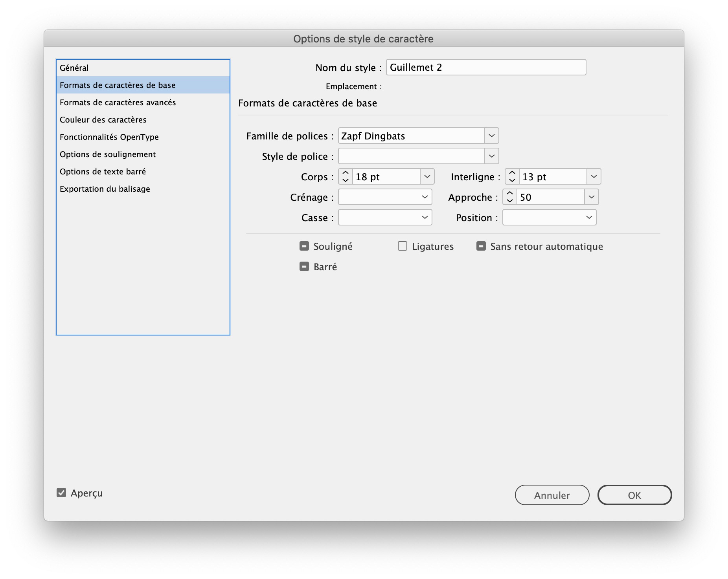This screenshot has width=728, height=579.
Task: Increase Corps value with the up stepper
Action: (345, 173)
